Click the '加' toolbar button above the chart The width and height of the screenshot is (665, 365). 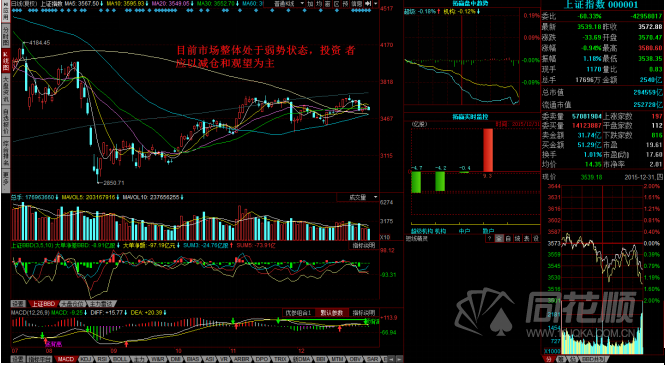coord(310,3)
